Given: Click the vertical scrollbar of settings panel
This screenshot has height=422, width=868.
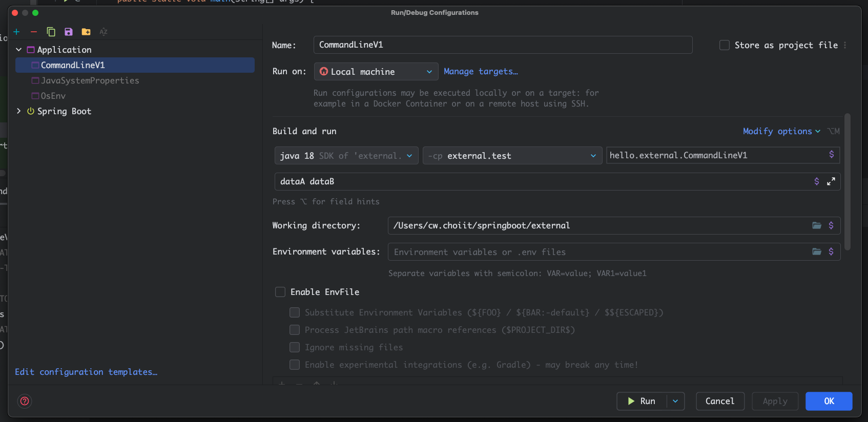Looking at the screenshot, I should (848, 182).
